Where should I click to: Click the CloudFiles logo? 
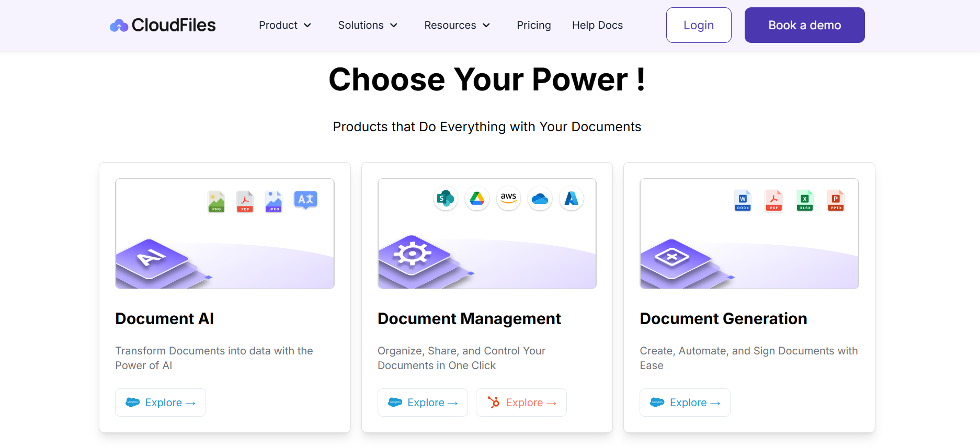pos(163,25)
